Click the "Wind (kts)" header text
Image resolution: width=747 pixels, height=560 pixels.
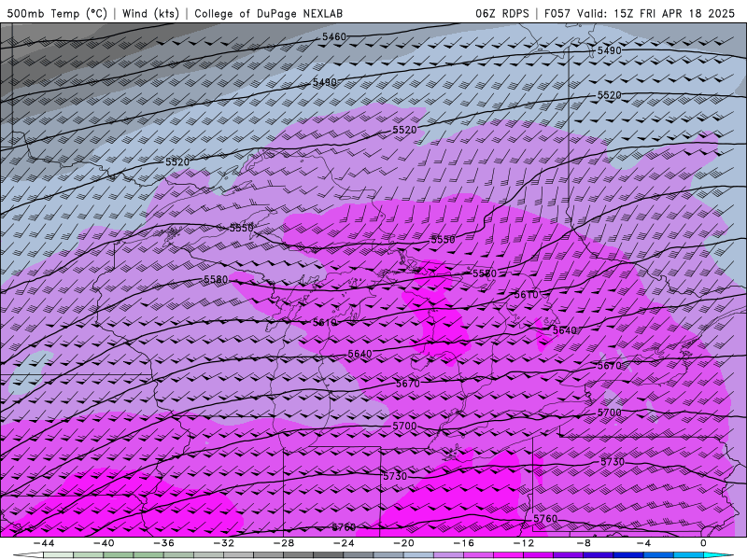150,13
